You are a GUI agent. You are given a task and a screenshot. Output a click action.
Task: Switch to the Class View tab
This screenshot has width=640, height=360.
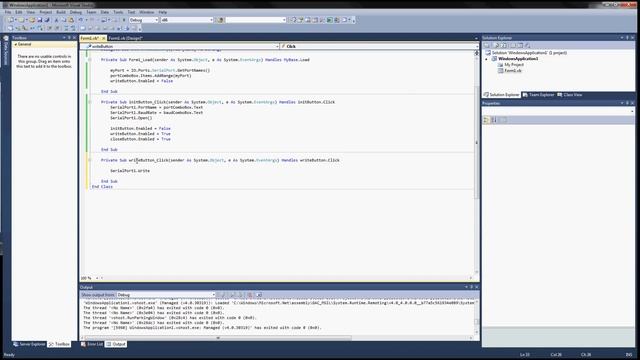570,95
